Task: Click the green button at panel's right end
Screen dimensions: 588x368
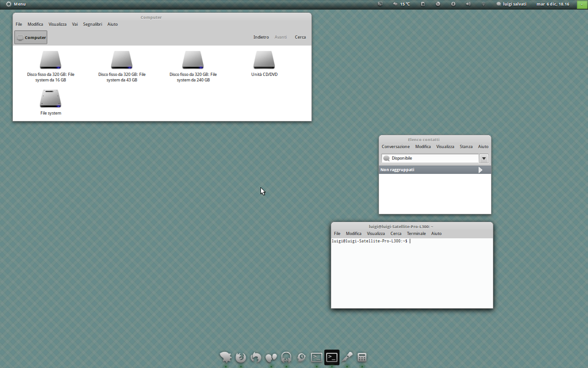Action: tap(582, 4)
